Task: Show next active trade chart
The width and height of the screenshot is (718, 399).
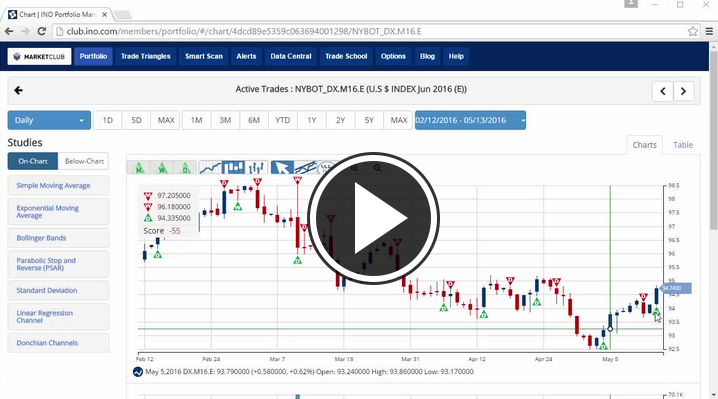Action: coord(683,91)
